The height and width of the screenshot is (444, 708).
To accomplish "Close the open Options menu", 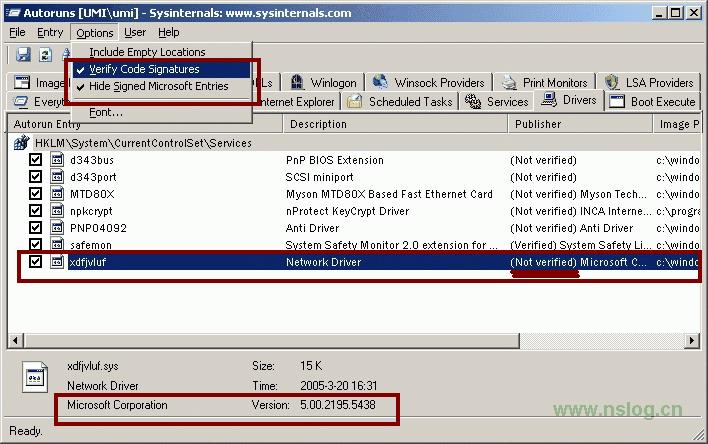I will tap(94, 33).
